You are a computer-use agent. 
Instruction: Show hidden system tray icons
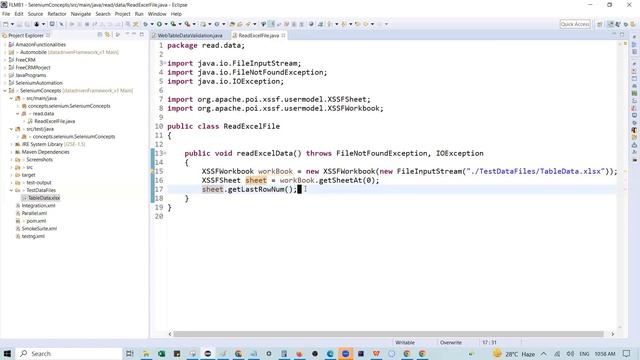click(544, 353)
